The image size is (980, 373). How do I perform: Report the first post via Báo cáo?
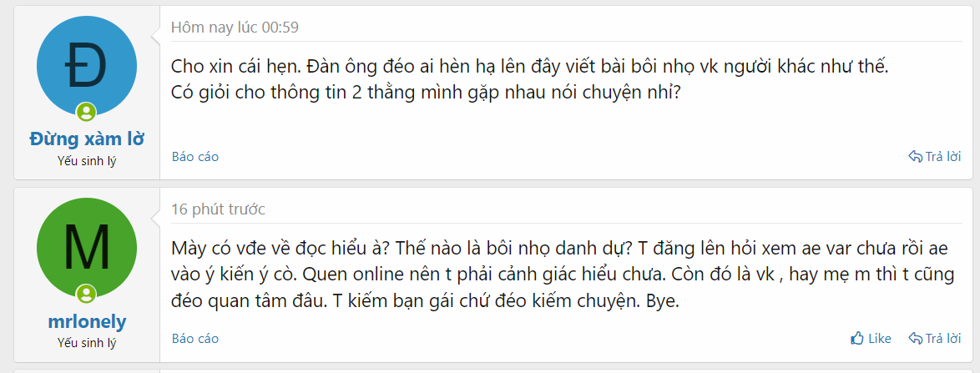[x=195, y=157]
